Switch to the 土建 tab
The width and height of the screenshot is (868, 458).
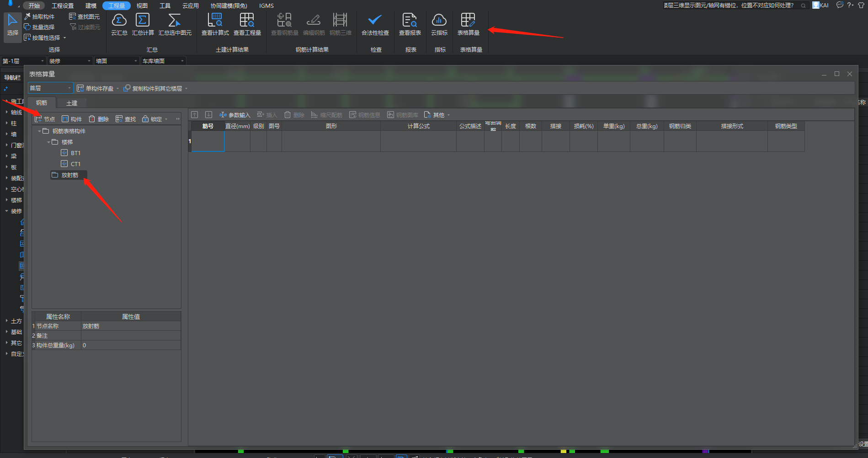point(72,103)
